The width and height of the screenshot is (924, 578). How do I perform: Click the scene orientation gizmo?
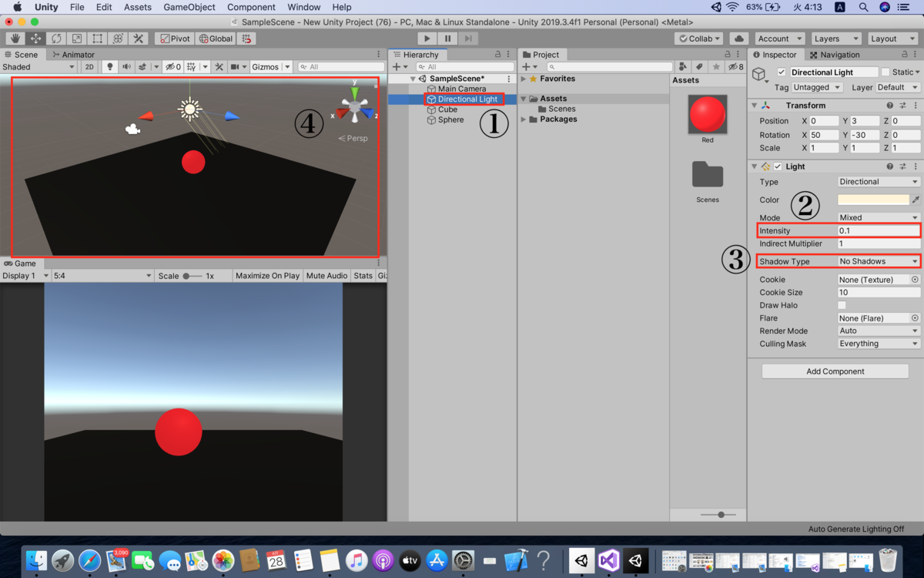(355, 105)
